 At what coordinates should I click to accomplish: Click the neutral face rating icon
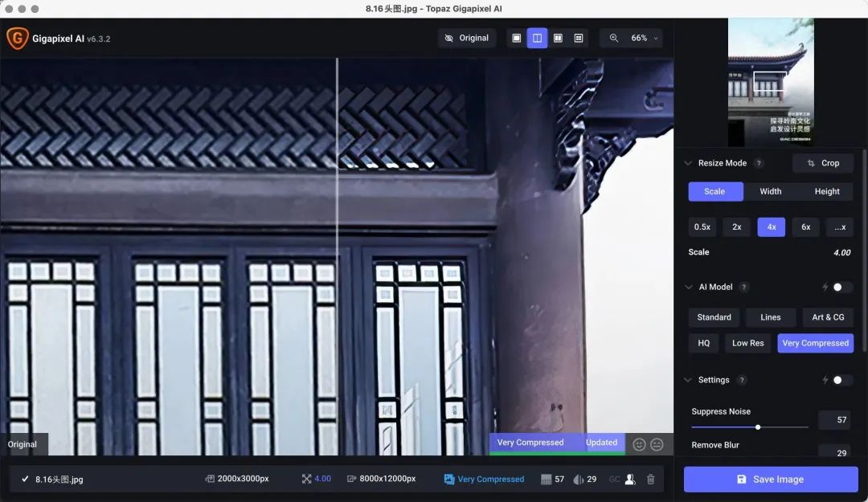pyautogui.click(x=657, y=444)
